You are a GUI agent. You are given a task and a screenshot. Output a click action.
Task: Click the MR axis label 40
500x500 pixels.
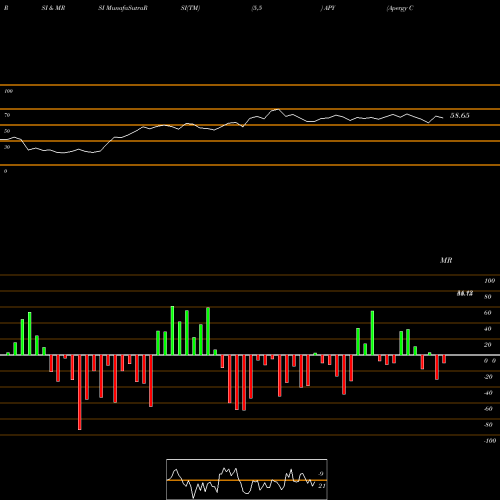488,329
